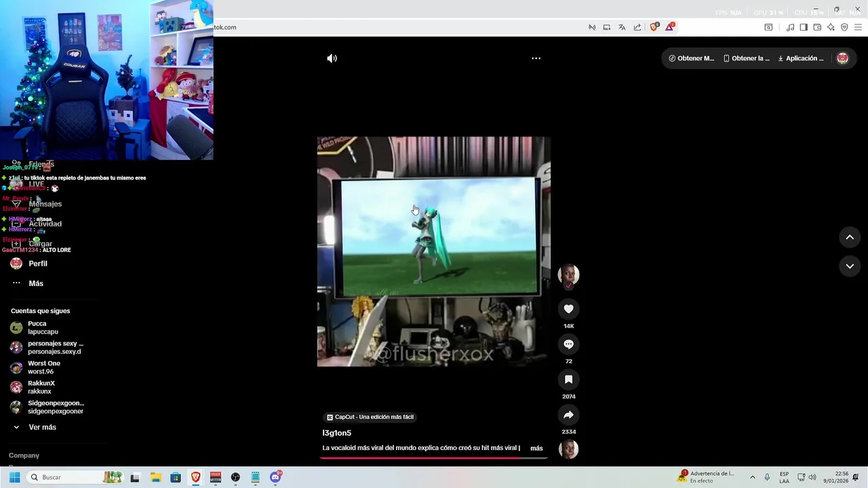Open the RakkunX rakkunx account

coord(33,387)
